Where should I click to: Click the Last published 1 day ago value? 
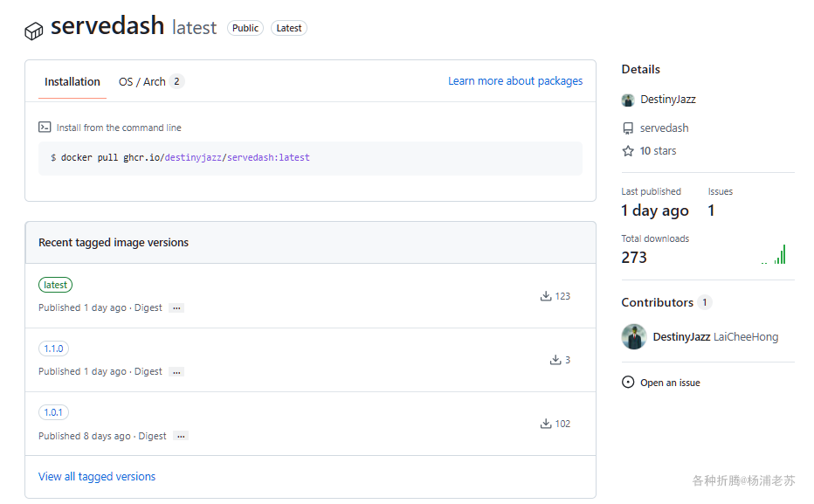pyautogui.click(x=655, y=211)
